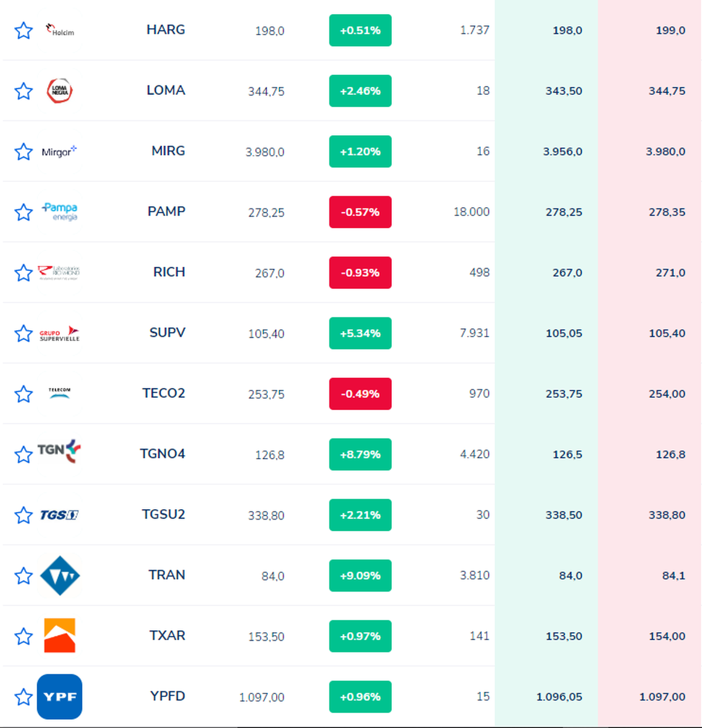Click the Pampa Energía logo

[x=60, y=211]
